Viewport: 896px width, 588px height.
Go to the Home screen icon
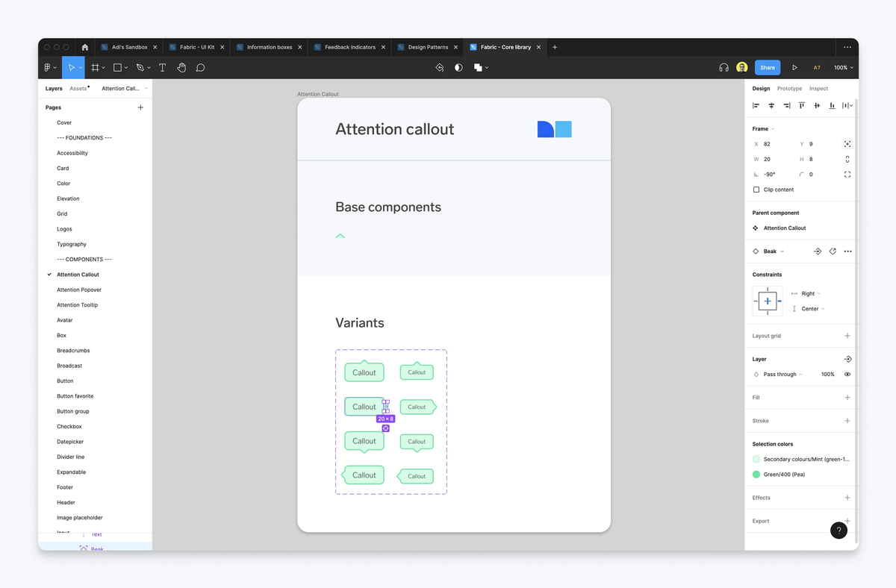pos(85,47)
